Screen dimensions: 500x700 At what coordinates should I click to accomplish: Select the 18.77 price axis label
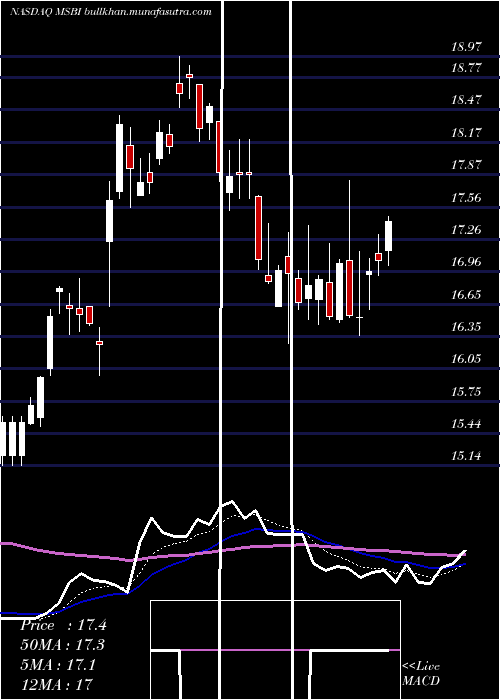pos(467,68)
